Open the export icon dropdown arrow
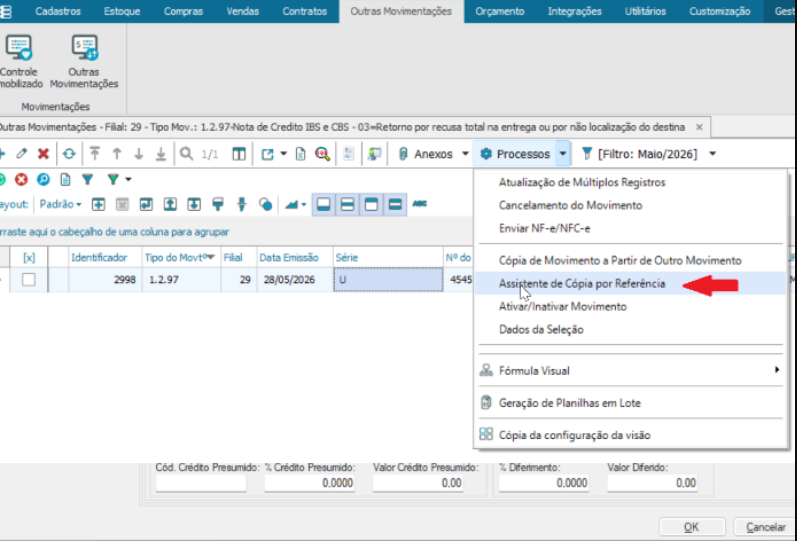This screenshot has width=797, height=541. coord(284,154)
